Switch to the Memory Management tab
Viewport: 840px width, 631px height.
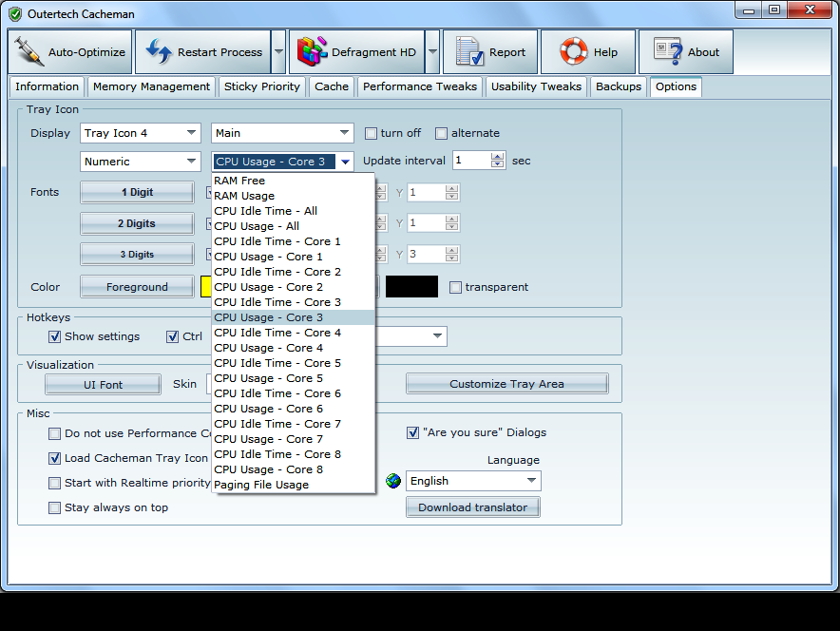coord(151,86)
